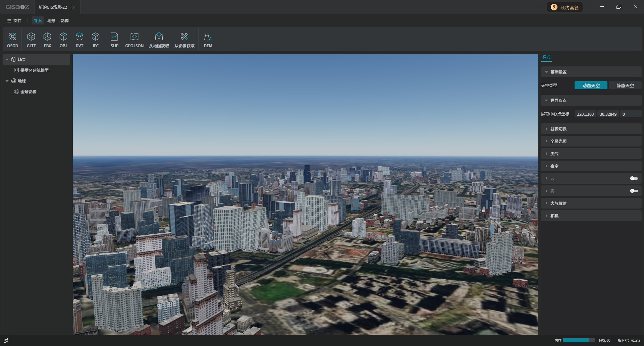Expand the 昼夜切换 section

558,129
